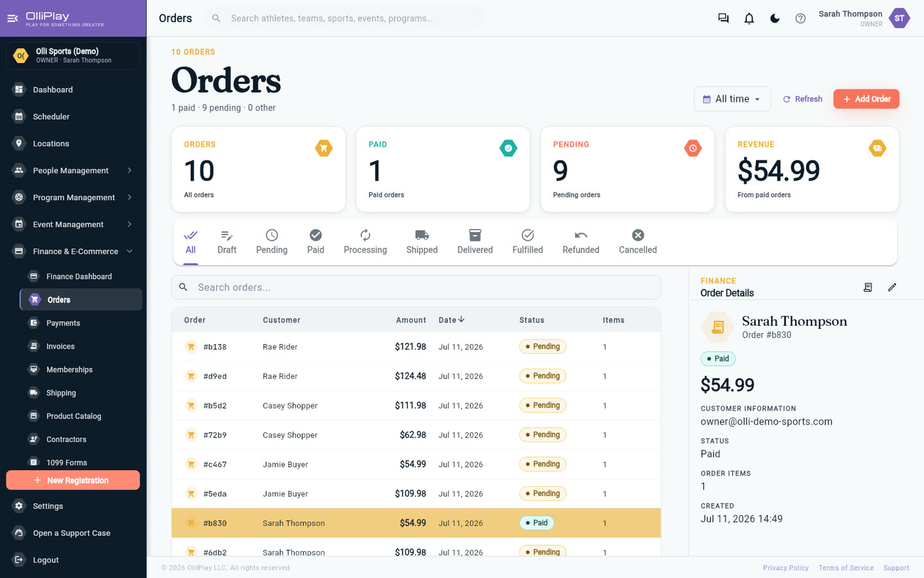Toggle dark mode moon icon
This screenshot has height=578, width=924.
[774, 19]
